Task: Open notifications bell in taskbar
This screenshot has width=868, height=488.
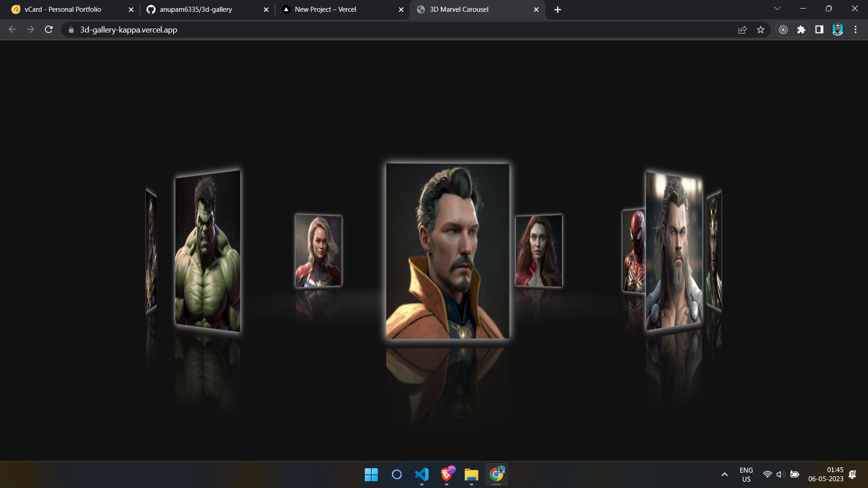Action: tap(853, 474)
